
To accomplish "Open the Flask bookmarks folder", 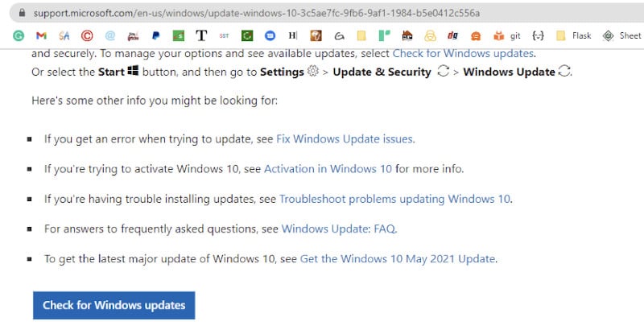I will tap(573, 35).
